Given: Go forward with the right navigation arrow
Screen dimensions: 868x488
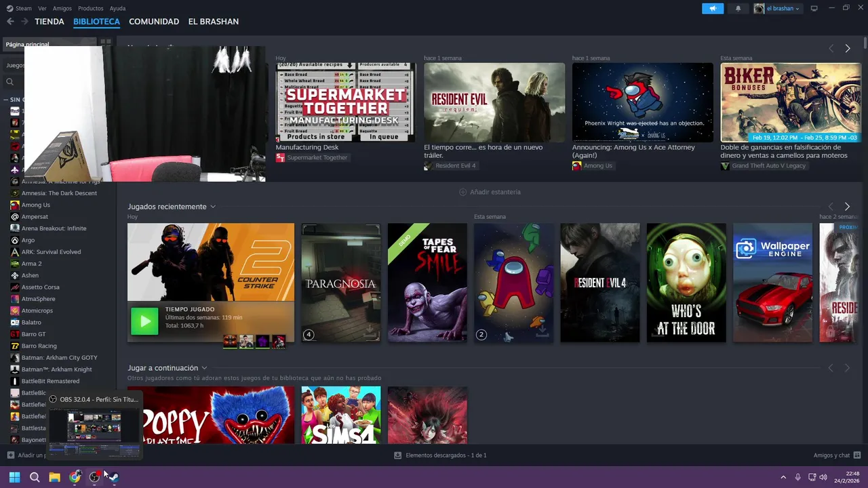Looking at the screenshot, I should point(24,22).
